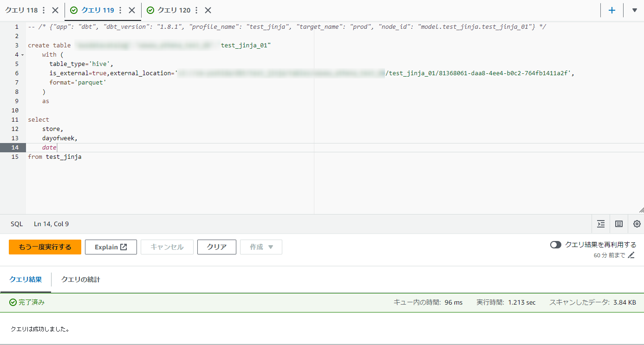Switch to the クエリの統計 tab
This screenshot has width=644, height=345.
point(80,280)
